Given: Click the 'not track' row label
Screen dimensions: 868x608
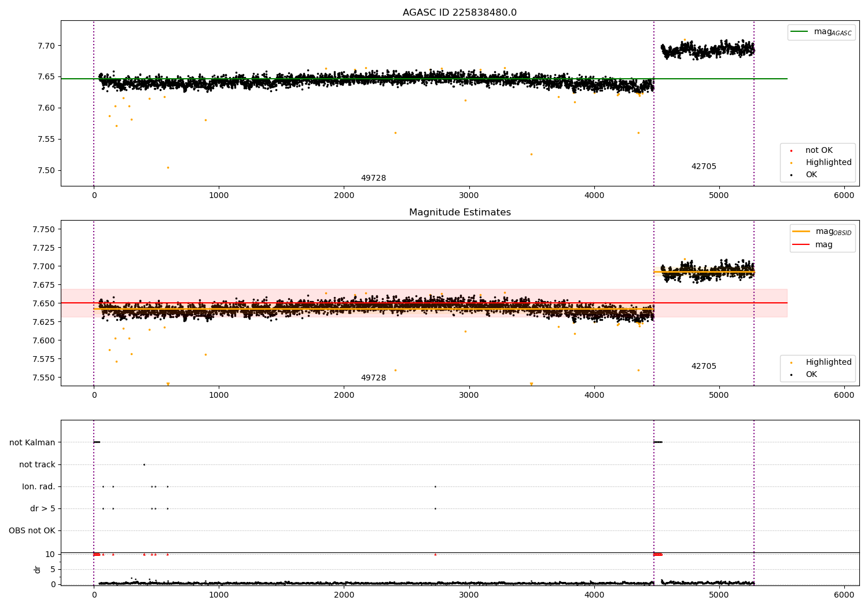Looking at the screenshot, I should (37, 464).
